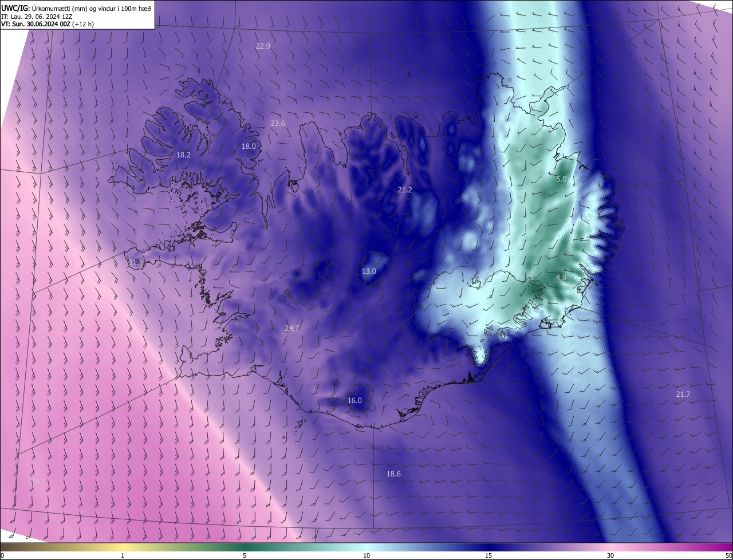
Task: Click the initial time line "IT: Lau. 29. 06. 2024 12Z"
Action: point(37,17)
